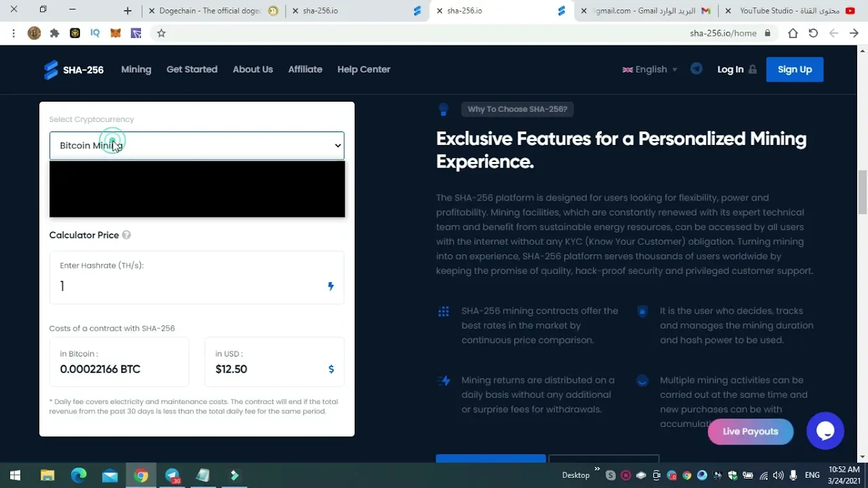Screen dimensions: 868x488
Task: Bookmark this page with the star icon
Action: [161, 33]
